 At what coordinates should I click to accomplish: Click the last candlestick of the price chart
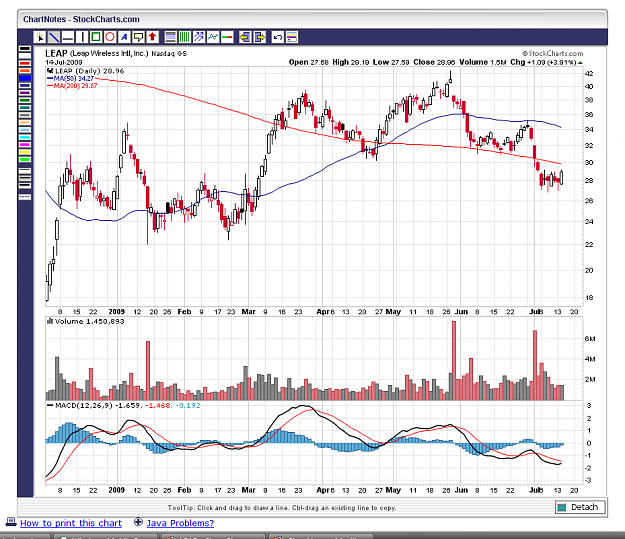point(562,177)
